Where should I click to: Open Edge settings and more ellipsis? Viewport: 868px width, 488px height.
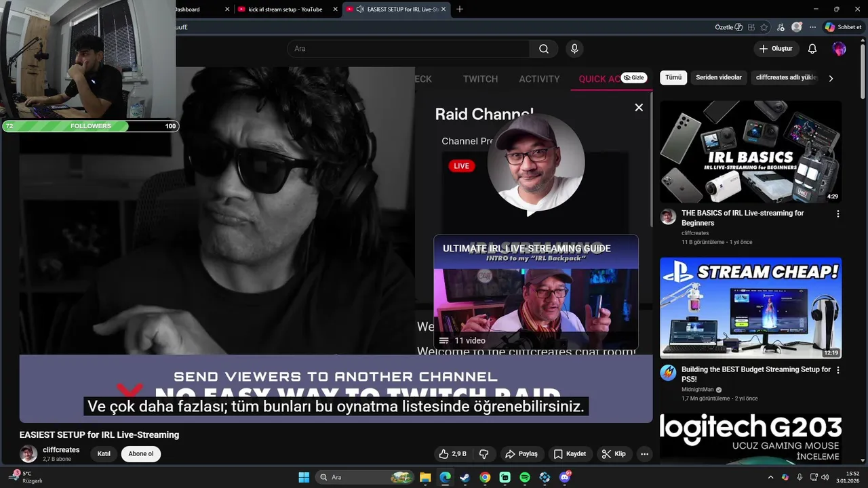point(812,27)
